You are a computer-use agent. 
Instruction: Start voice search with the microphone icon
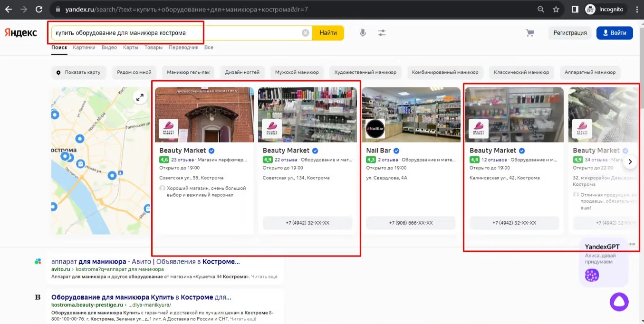coord(363,33)
